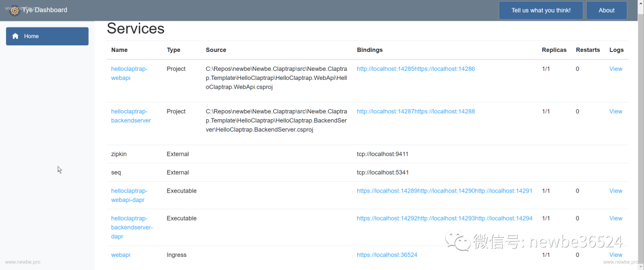Open helloclaptrap-webapi-dapr service link
Screen dimensions: 644x270
[129, 195]
